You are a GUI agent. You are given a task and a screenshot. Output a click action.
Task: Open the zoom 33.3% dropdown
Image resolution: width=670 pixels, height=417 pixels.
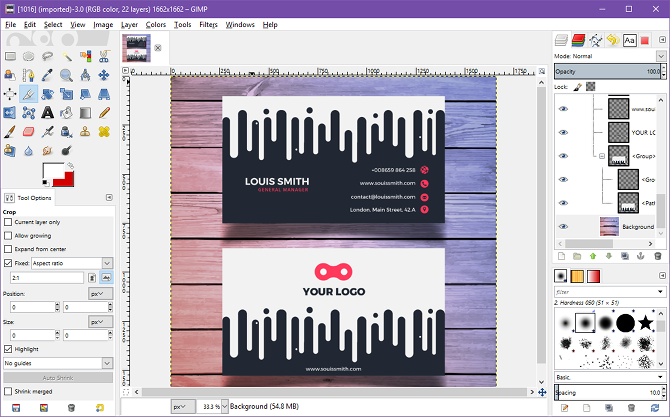coord(224,406)
